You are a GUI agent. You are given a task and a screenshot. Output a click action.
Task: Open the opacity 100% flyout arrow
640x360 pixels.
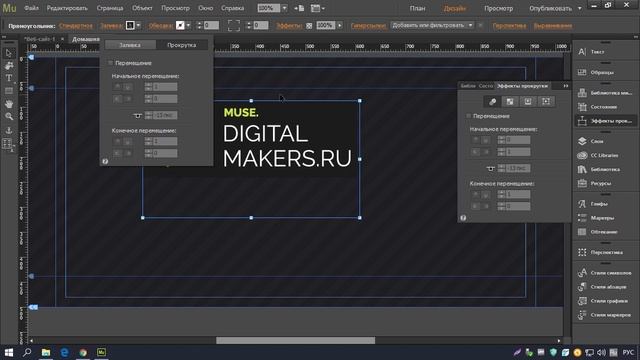coord(340,25)
